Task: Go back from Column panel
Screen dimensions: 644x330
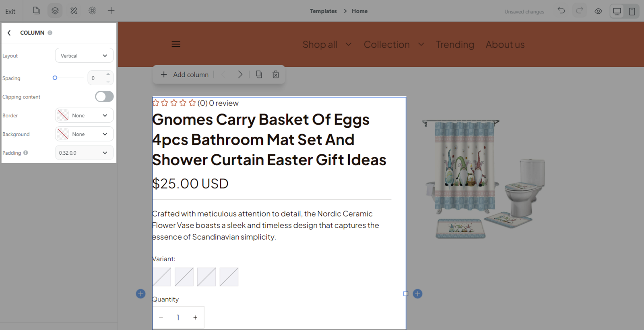Action: pos(9,33)
